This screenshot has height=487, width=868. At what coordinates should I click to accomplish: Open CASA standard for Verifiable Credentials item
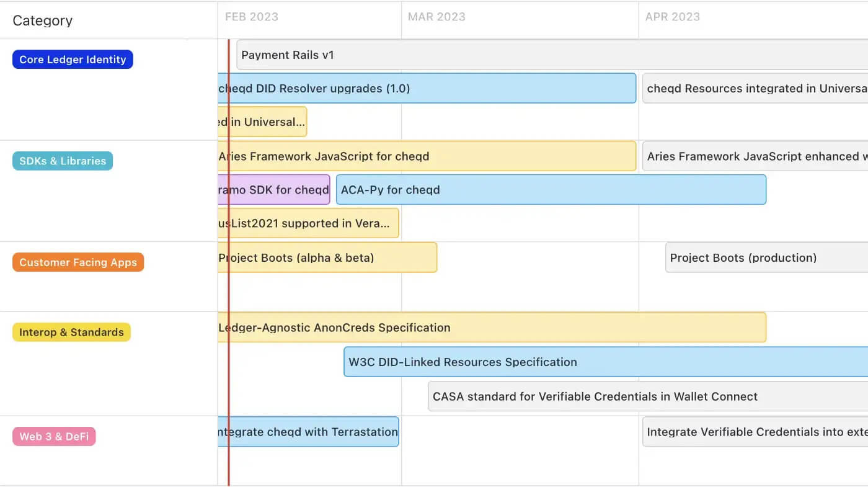click(647, 397)
